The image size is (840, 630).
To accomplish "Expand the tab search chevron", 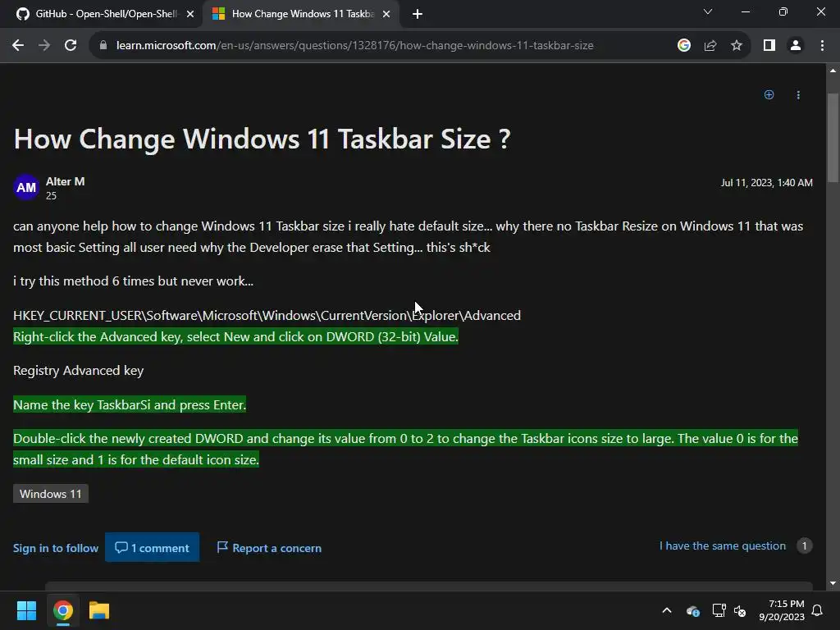I will coord(708,11).
